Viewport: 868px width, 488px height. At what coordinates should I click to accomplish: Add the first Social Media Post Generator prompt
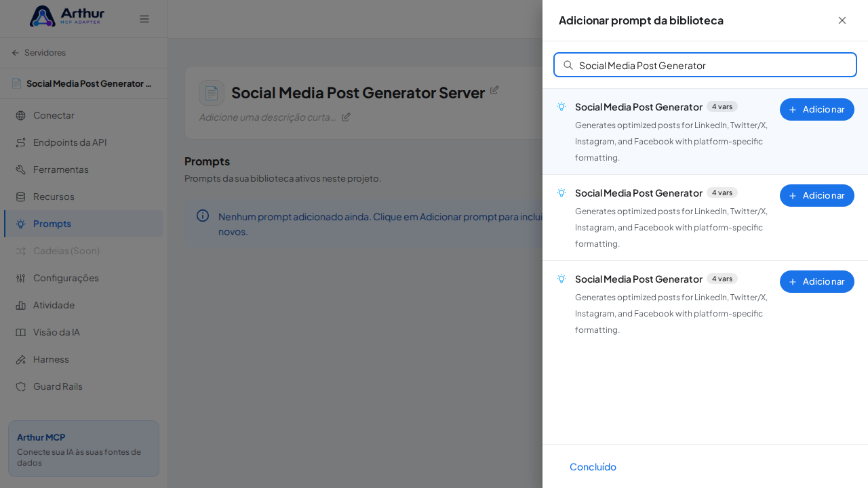817,109
